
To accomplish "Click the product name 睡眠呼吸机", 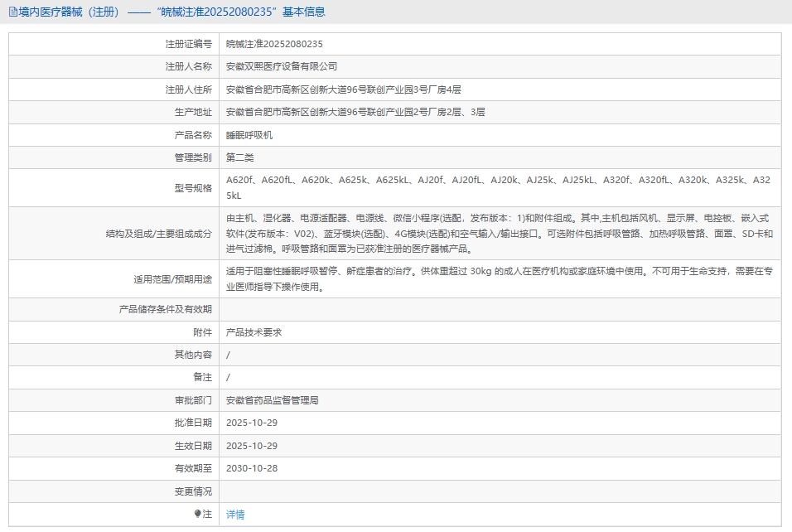I will pyautogui.click(x=249, y=135).
